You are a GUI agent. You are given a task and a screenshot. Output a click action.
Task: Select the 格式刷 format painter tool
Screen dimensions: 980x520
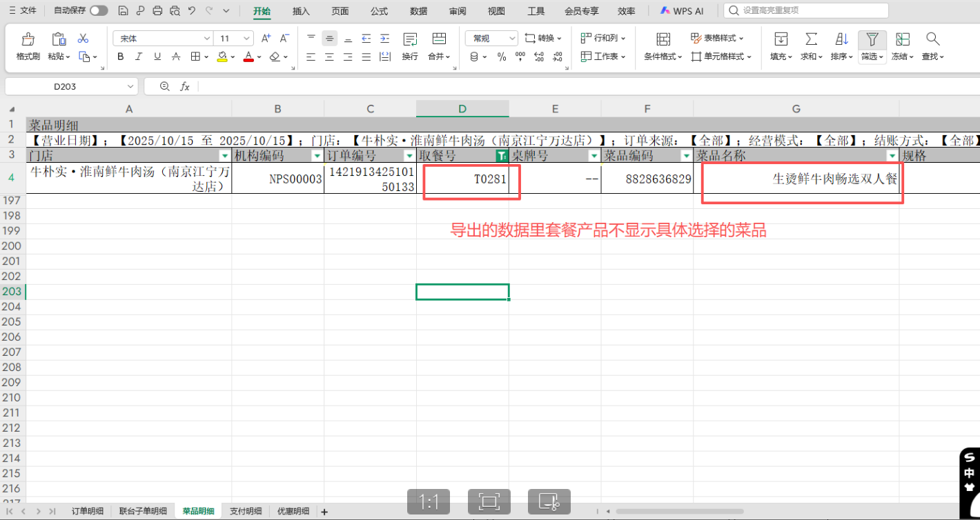(28, 46)
